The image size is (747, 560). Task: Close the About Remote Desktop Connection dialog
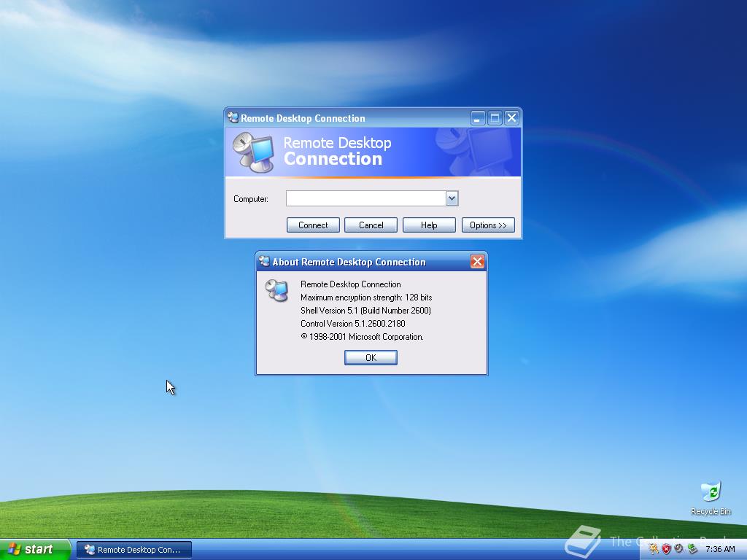point(477,262)
